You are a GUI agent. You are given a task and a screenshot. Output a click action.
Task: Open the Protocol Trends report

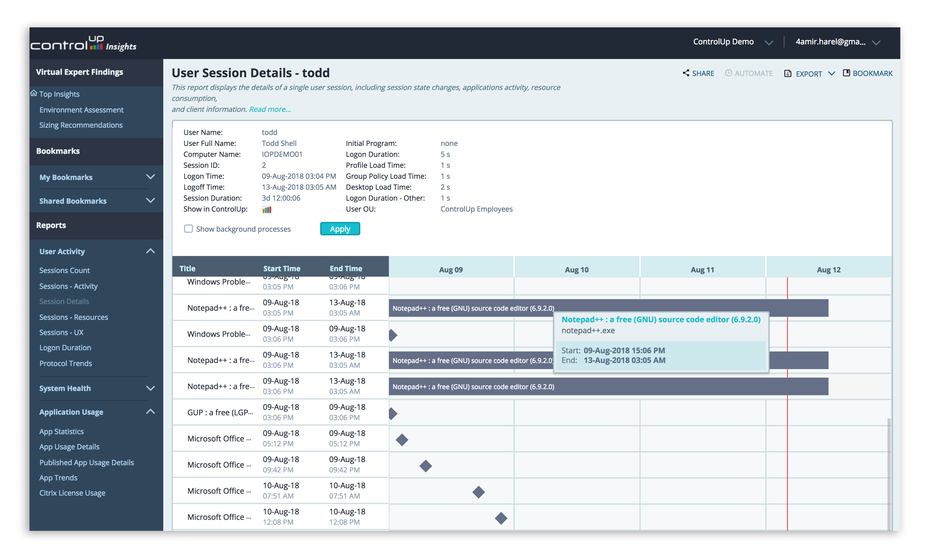coord(66,363)
